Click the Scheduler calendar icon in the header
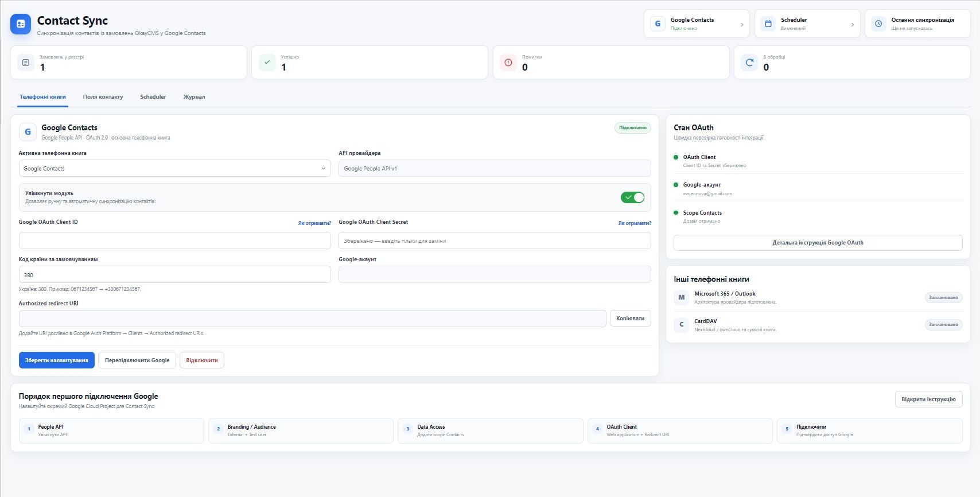The height and width of the screenshot is (497, 980). [x=768, y=24]
